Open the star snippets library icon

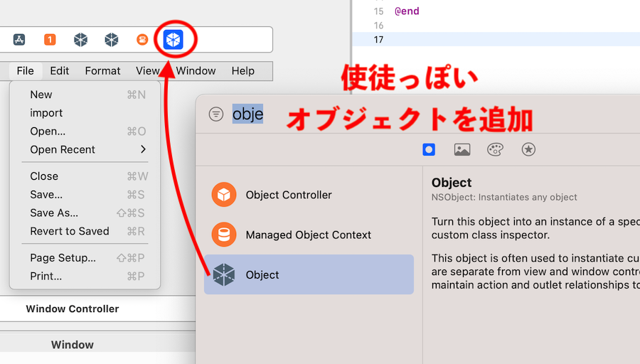pos(528,149)
